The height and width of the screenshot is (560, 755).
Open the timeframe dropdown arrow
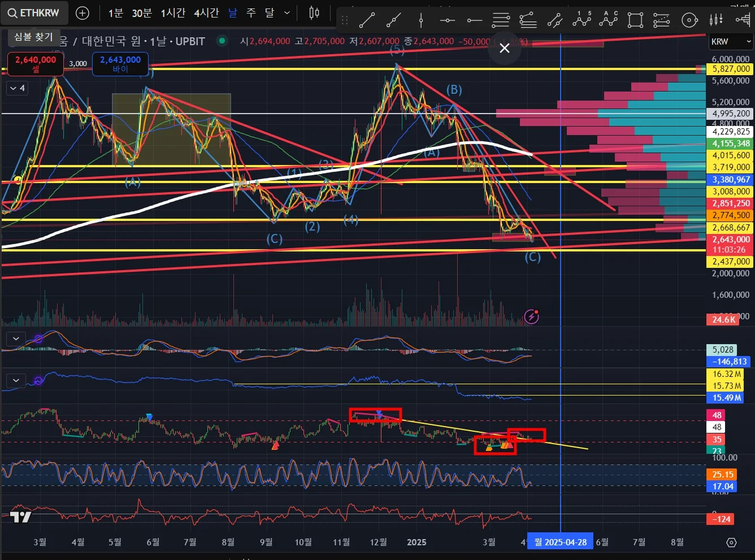click(287, 12)
